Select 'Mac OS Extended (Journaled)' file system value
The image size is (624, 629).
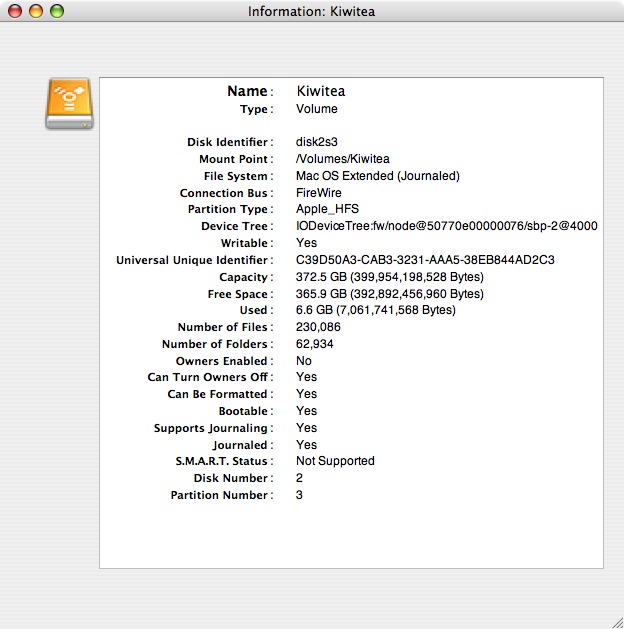[x=378, y=176]
